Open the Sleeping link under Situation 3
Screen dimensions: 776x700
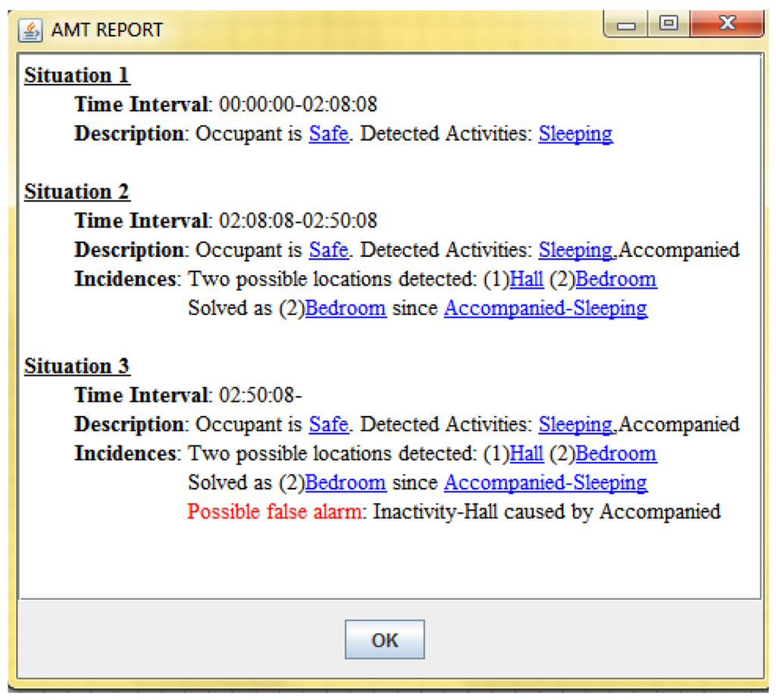point(575,424)
